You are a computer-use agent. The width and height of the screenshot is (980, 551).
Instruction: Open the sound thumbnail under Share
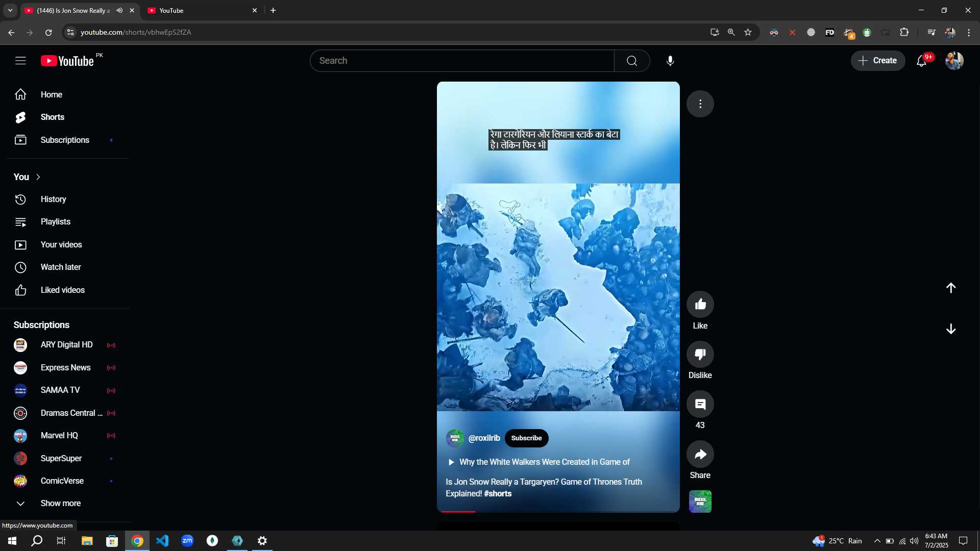700,502
